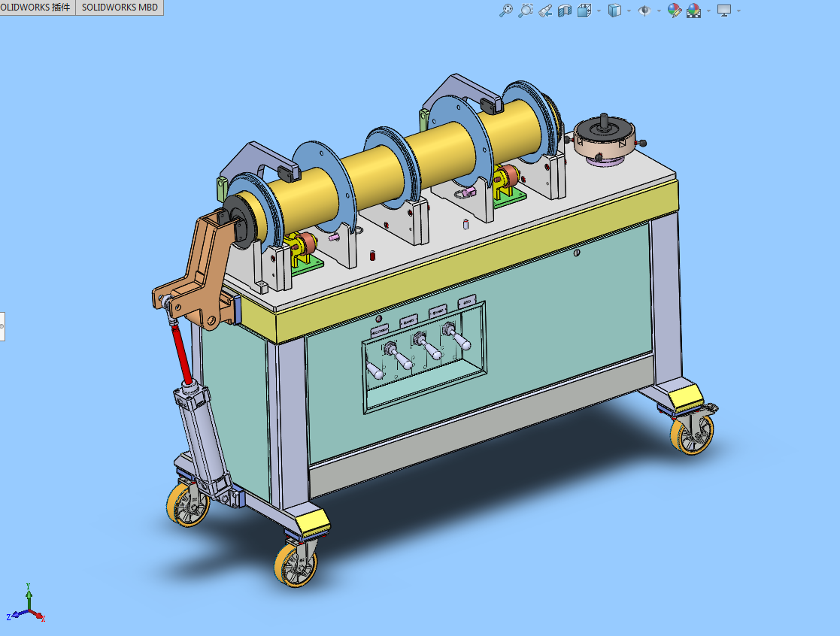Expand the Hide/Show Items dropdown arrow
The height and width of the screenshot is (636, 840).
pos(659,11)
